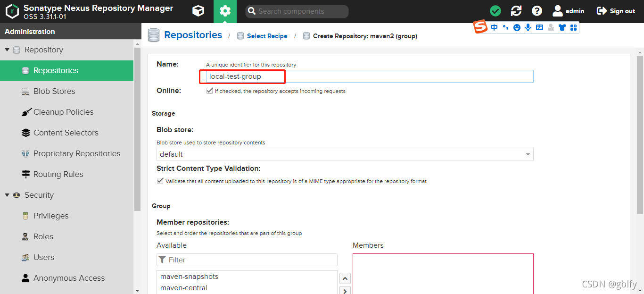The height and width of the screenshot is (294, 644).
Task: Open the Administration gear icon
Action: 225,11
